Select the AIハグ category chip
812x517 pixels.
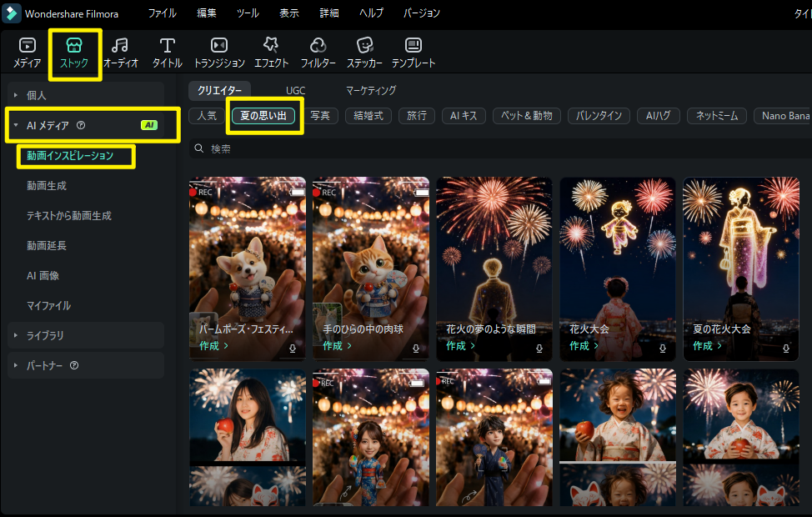[659, 116]
